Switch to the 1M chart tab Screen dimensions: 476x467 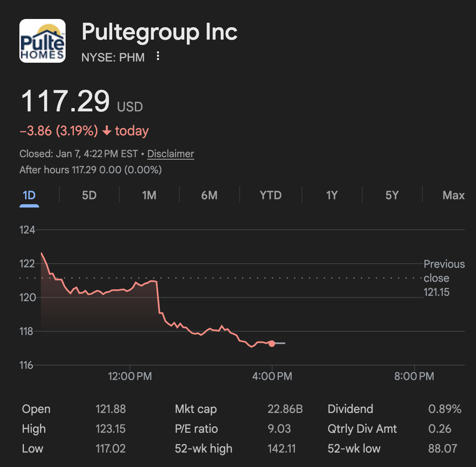pyautogui.click(x=149, y=195)
